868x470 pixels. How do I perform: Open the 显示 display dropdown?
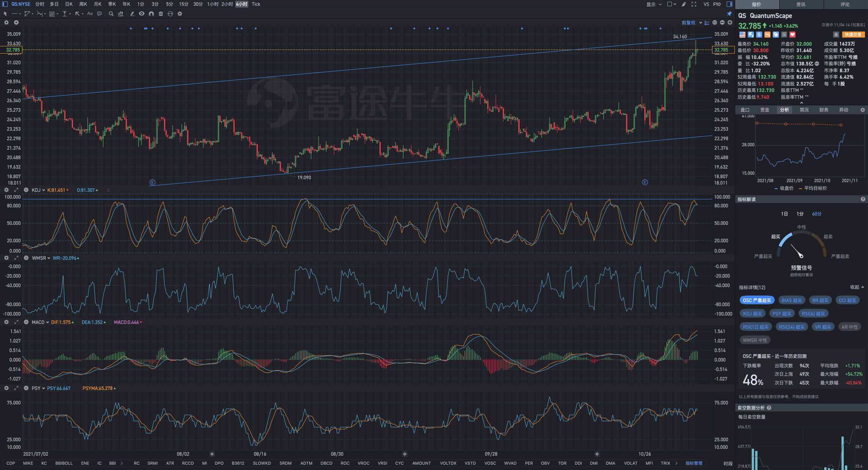point(654,4)
